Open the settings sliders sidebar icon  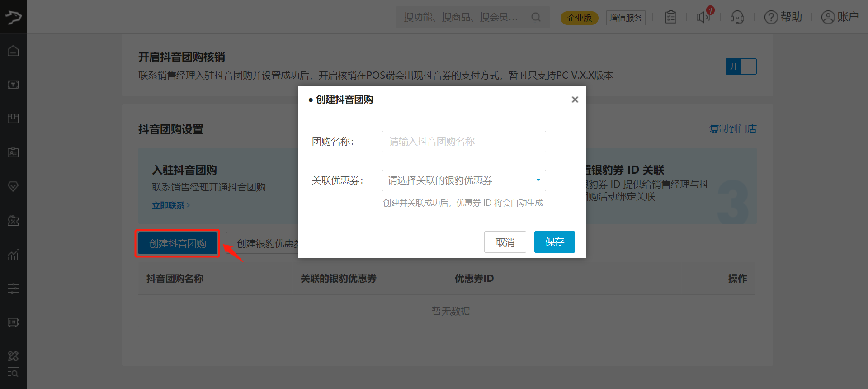(13, 288)
